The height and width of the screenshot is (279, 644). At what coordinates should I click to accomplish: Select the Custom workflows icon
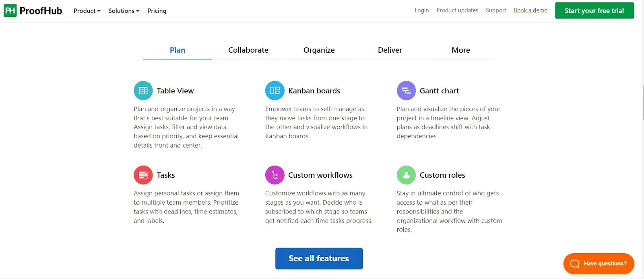pyautogui.click(x=275, y=175)
